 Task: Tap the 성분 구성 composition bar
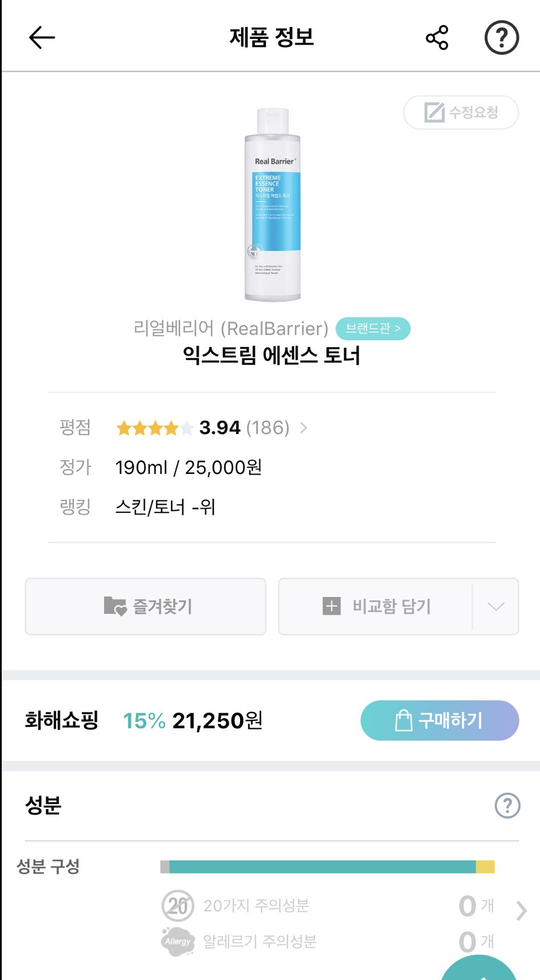click(327, 867)
